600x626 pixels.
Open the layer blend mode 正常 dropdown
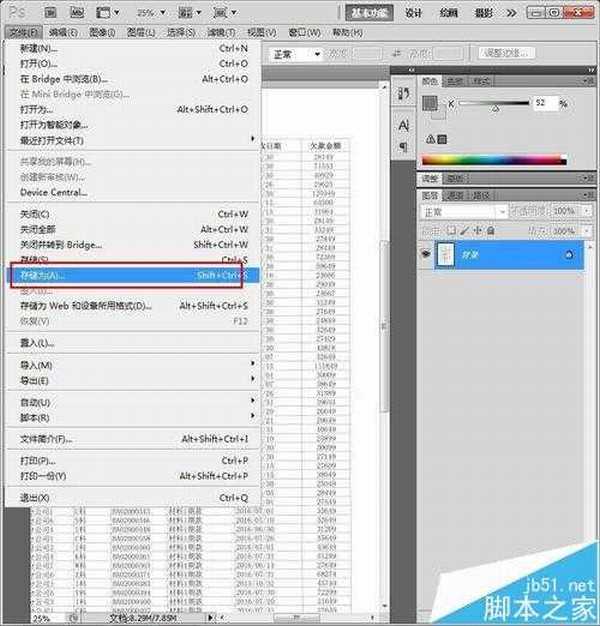click(464, 212)
